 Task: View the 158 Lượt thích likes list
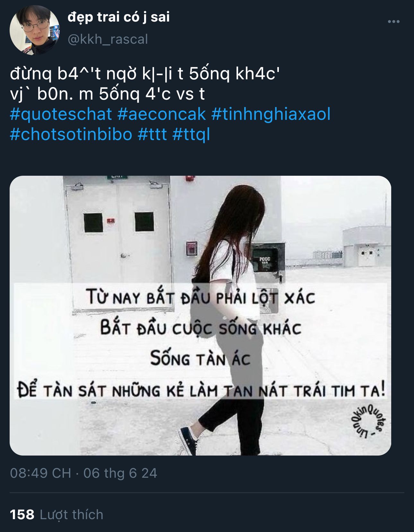coord(56,515)
